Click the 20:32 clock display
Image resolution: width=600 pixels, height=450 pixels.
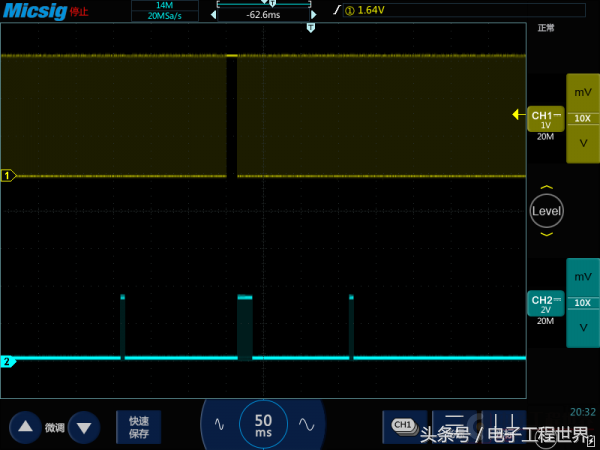[x=583, y=412]
